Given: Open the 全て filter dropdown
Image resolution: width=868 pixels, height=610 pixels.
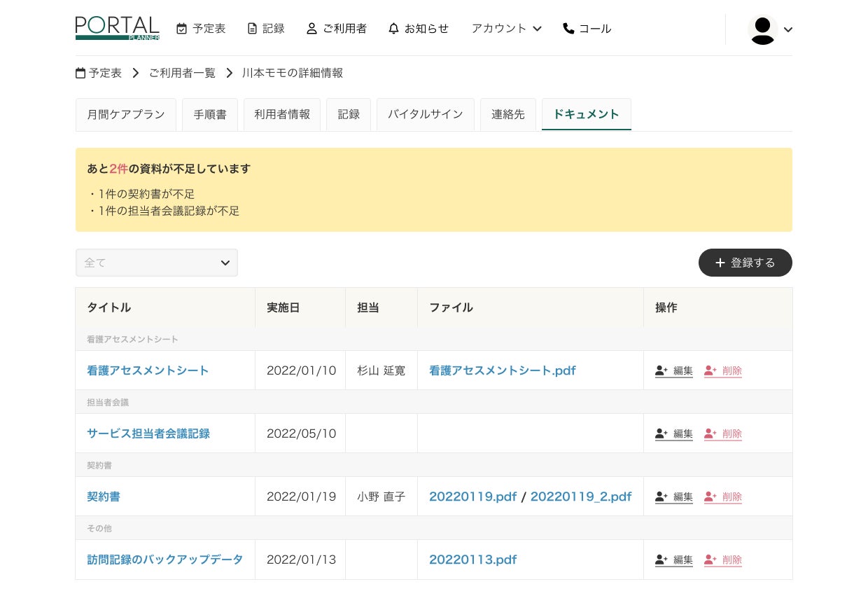Looking at the screenshot, I should pyautogui.click(x=156, y=263).
